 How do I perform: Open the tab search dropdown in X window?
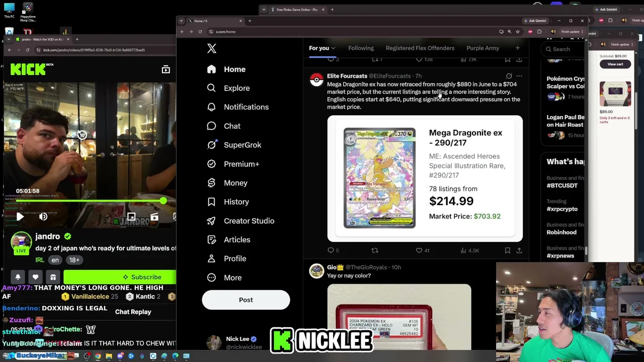point(181,21)
